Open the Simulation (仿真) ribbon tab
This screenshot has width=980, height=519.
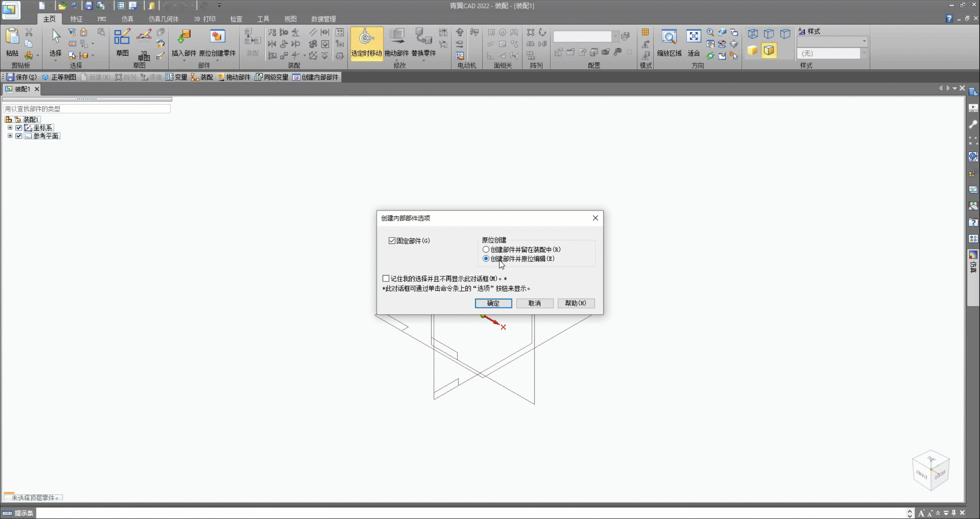tap(127, 19)
